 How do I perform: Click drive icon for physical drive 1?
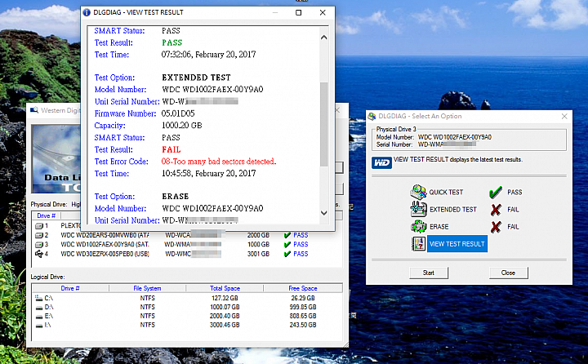pos(39,226)
